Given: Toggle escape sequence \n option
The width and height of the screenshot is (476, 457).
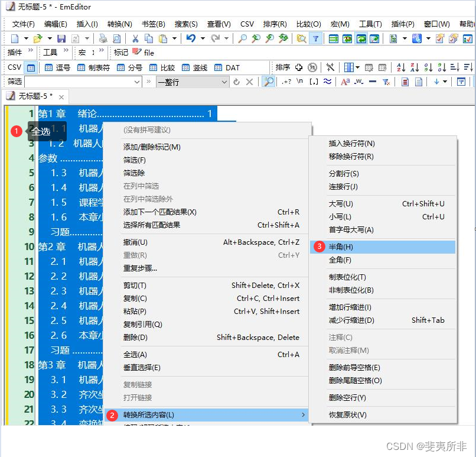Looking at the screenshot, I should (x=299, y=81).
